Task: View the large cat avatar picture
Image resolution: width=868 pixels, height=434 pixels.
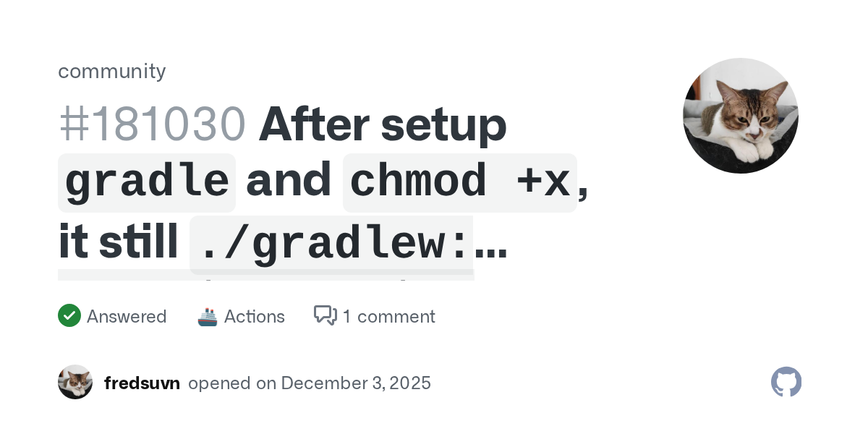Action: (740, 116)
